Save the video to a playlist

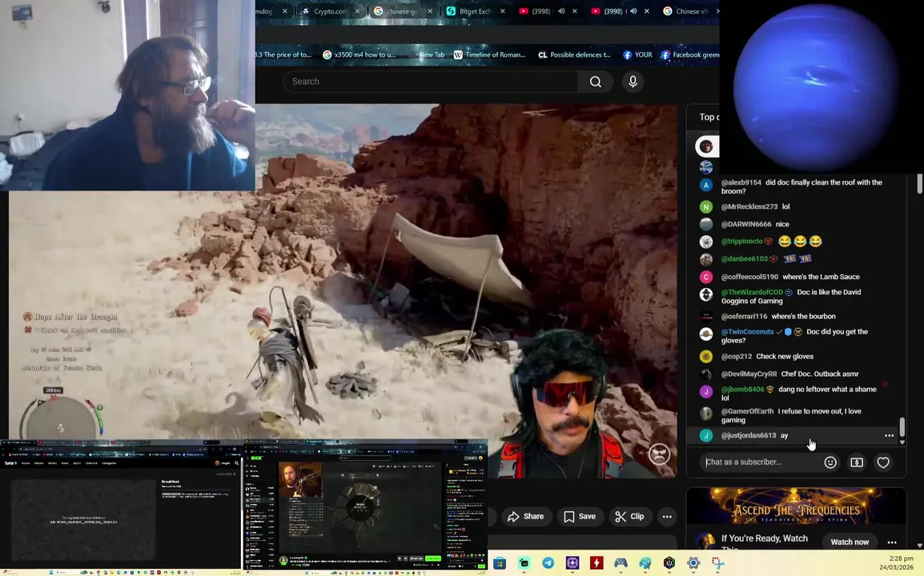[x=580, y=517]
